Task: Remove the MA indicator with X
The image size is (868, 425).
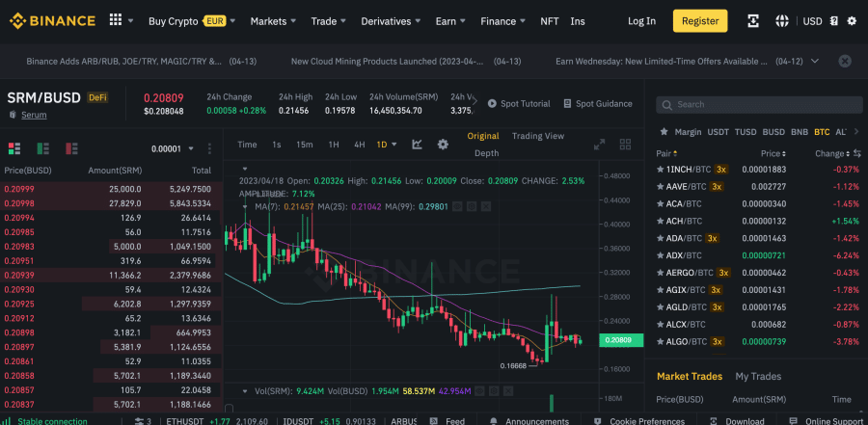Action: (485, 206)
